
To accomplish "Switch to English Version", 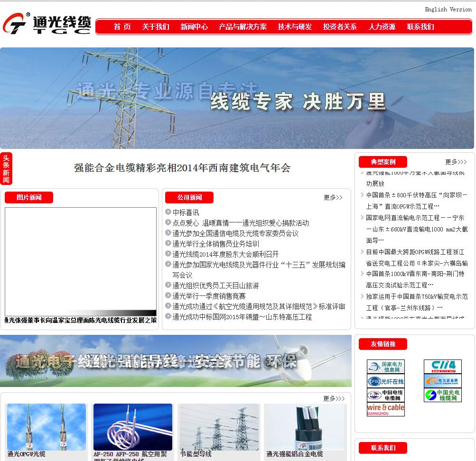I will 448,9.
